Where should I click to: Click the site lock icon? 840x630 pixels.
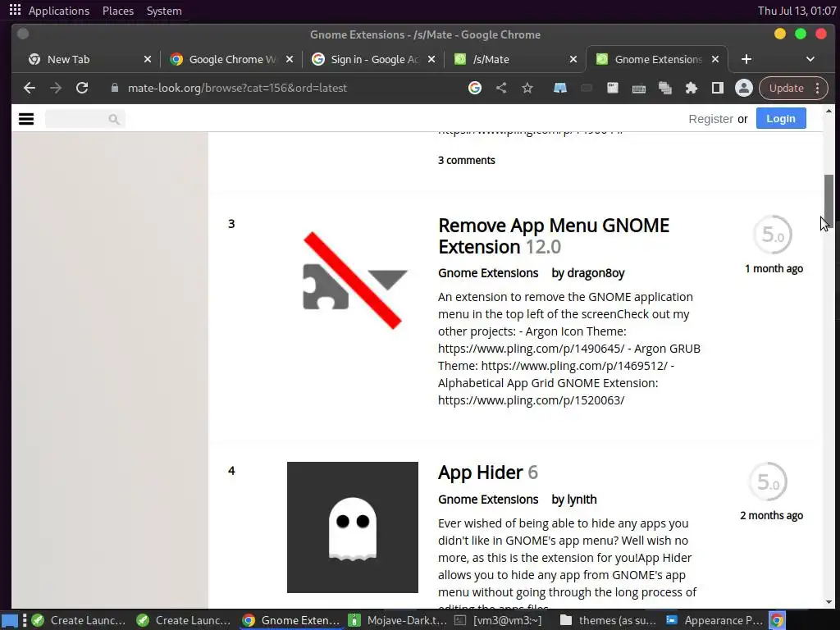coord(114,88)
